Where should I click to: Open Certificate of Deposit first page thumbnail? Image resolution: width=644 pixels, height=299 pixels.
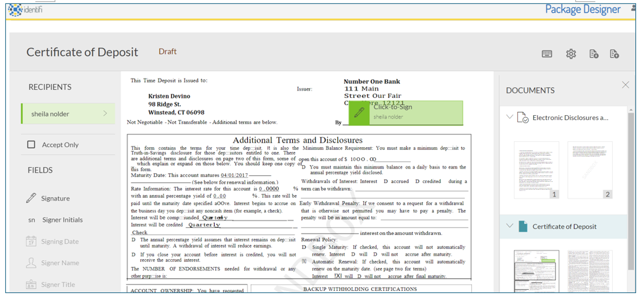(537, 271)
